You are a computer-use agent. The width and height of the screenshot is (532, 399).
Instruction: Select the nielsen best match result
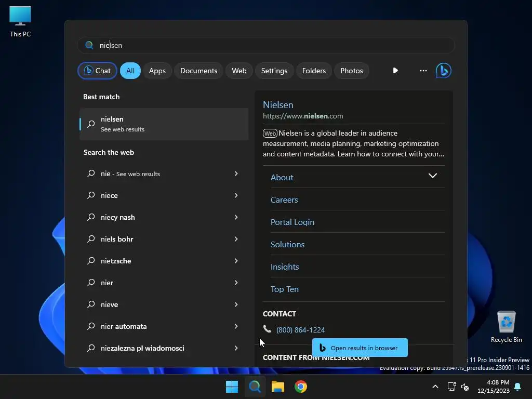(x=164, y=124)
